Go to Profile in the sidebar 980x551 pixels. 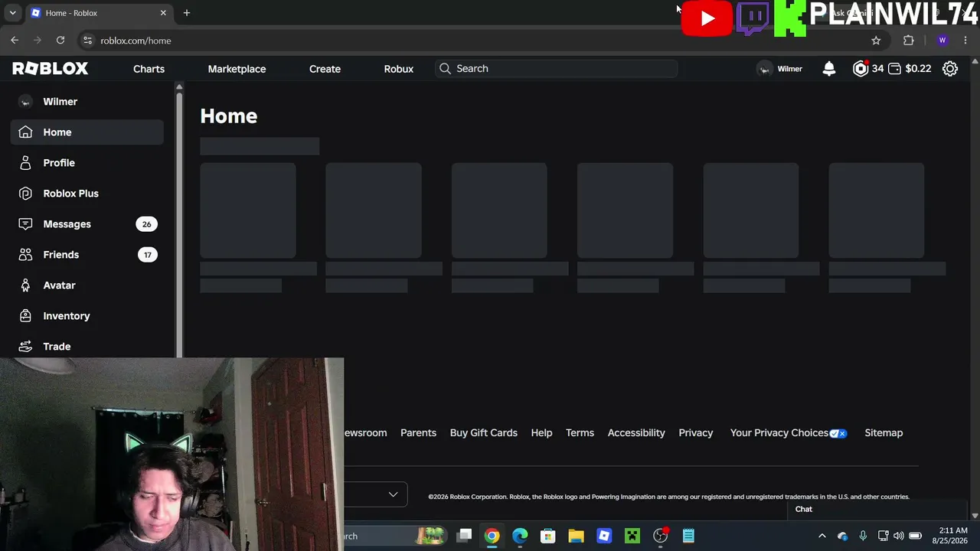click(87, 163)
